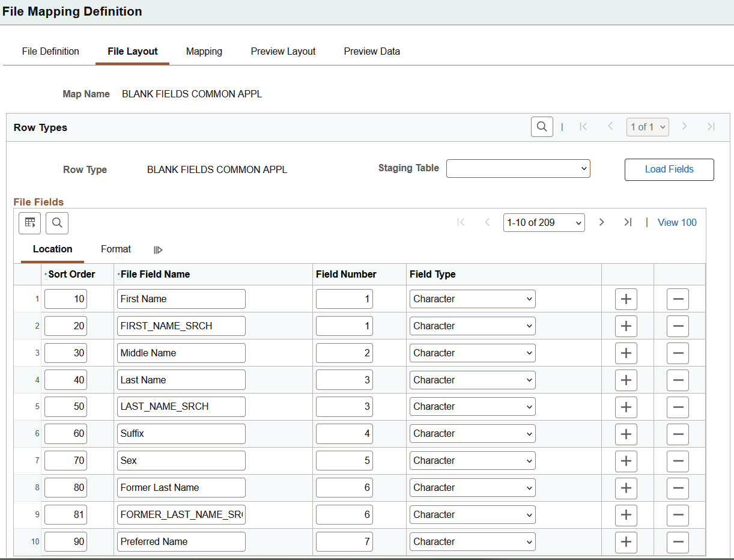
Task: Open grid personalization options in File Fields
Action: (x=29, y=223)
